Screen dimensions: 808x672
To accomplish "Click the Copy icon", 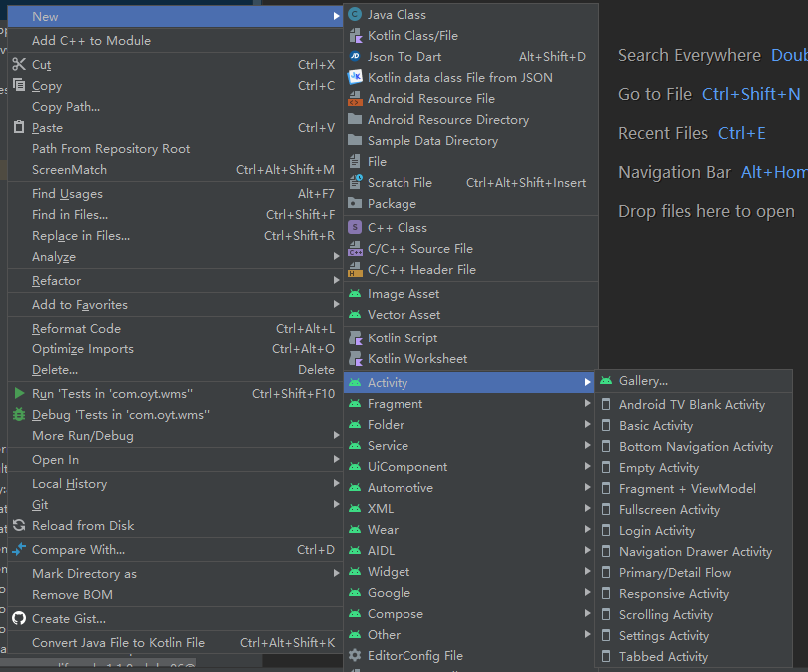I will (x=19, y=85).
